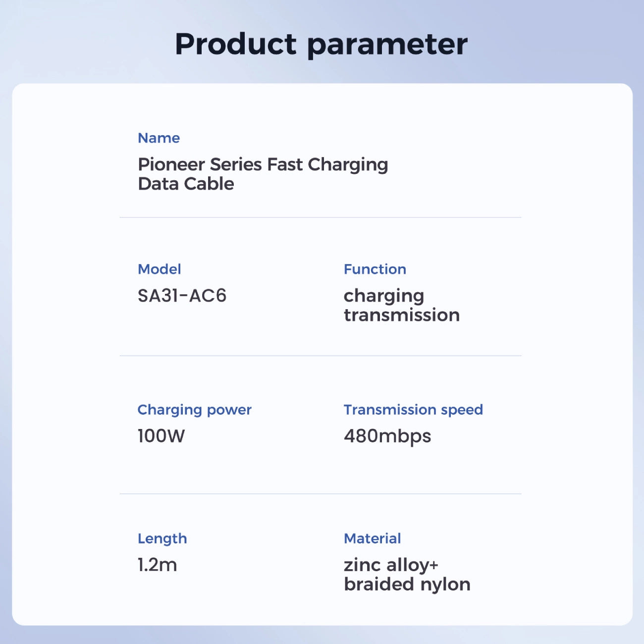
Task: Click the "Name" field label
Action: pyautogui.click(x=159, y=138)
